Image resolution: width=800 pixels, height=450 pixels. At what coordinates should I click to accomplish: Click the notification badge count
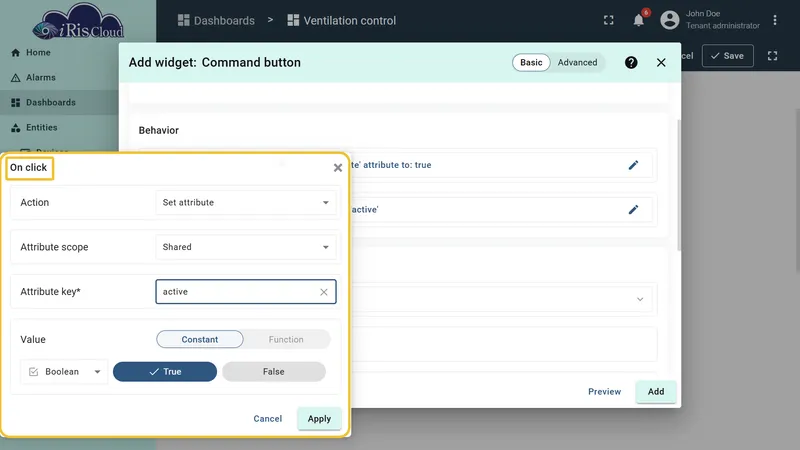click(x=646, y=12)
